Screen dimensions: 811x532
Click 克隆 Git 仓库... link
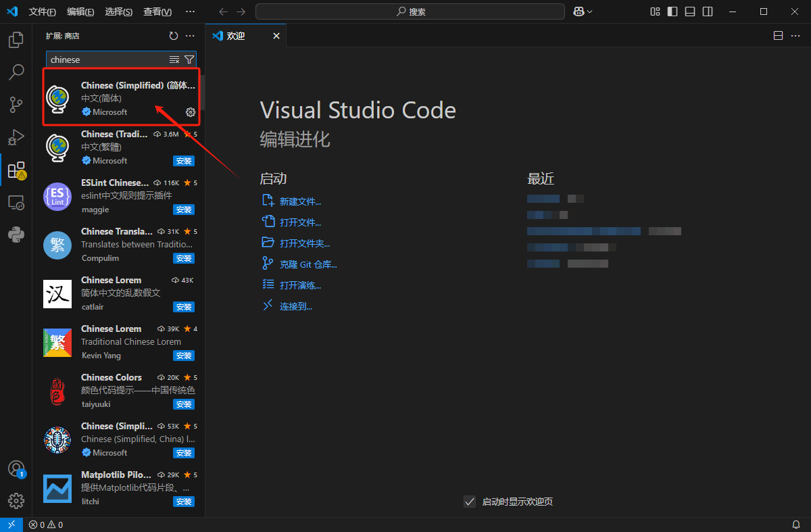click(x=308, y=264)
